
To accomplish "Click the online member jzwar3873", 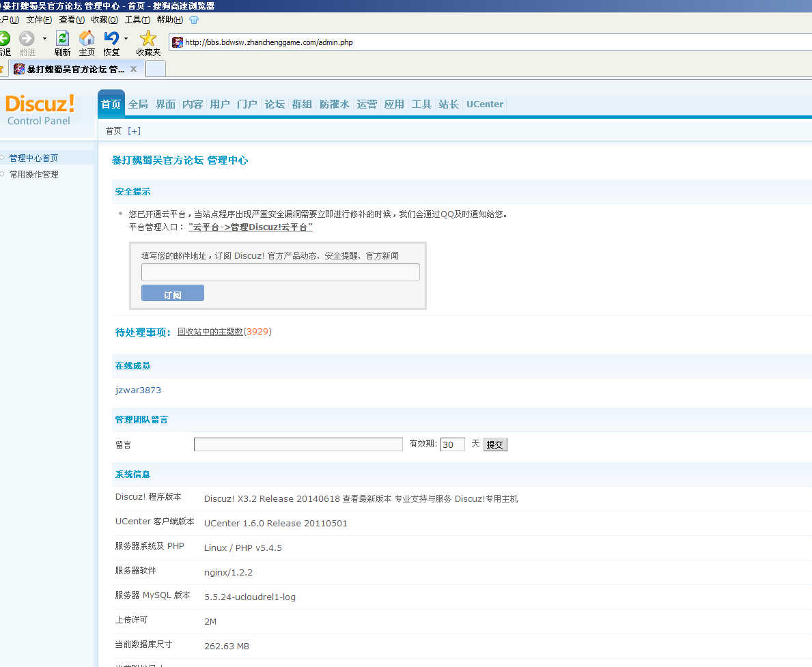I will pos(138,390).
